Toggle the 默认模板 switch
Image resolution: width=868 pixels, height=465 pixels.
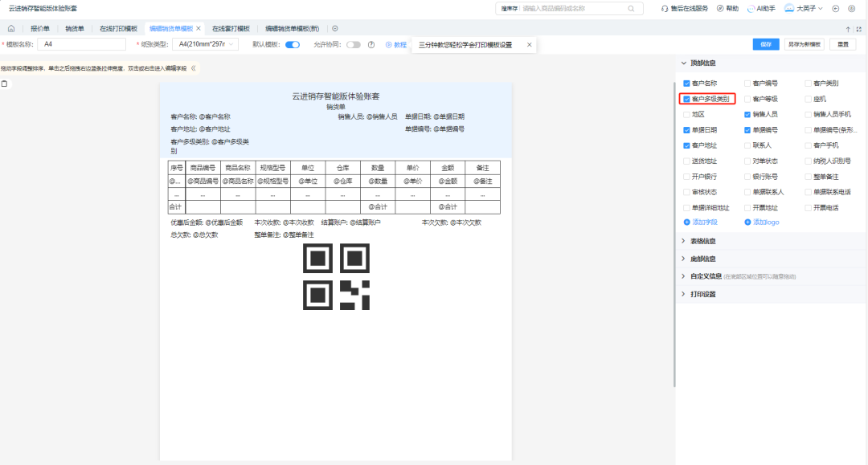(293, 45)
